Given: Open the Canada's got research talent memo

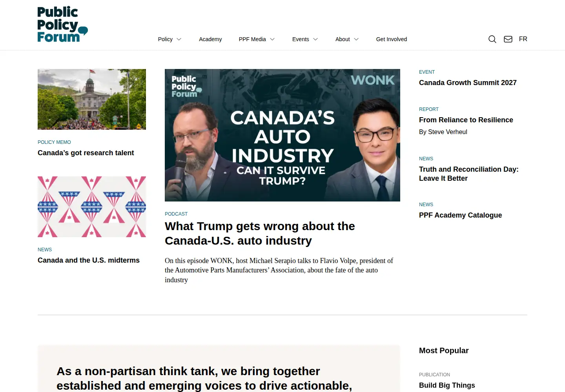Looking at the screenshot, I should [x=86, y=153].
